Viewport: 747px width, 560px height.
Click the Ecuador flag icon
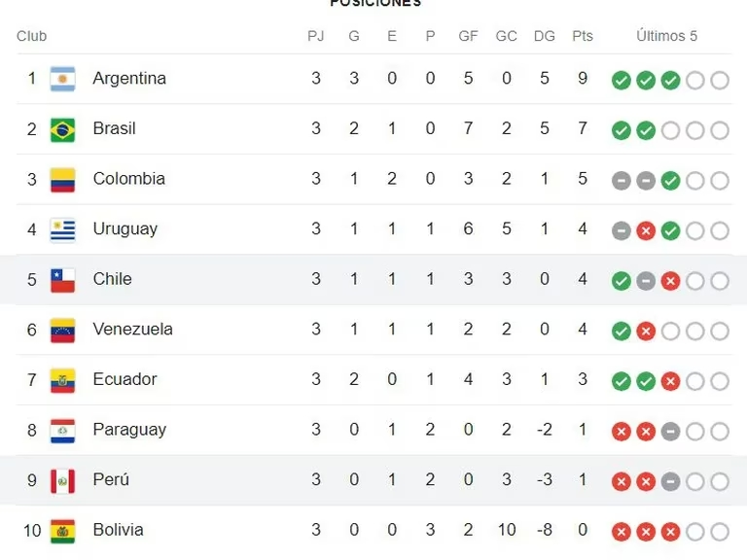point(63,380)
